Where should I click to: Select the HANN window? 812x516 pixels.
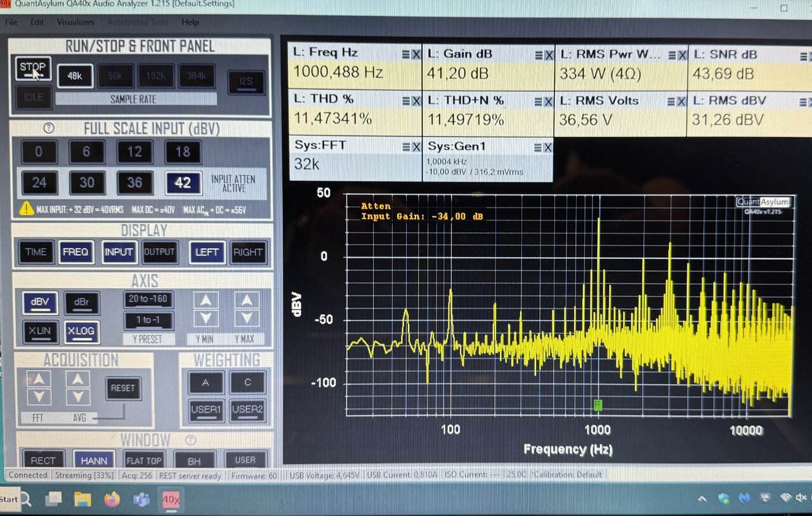94,460
